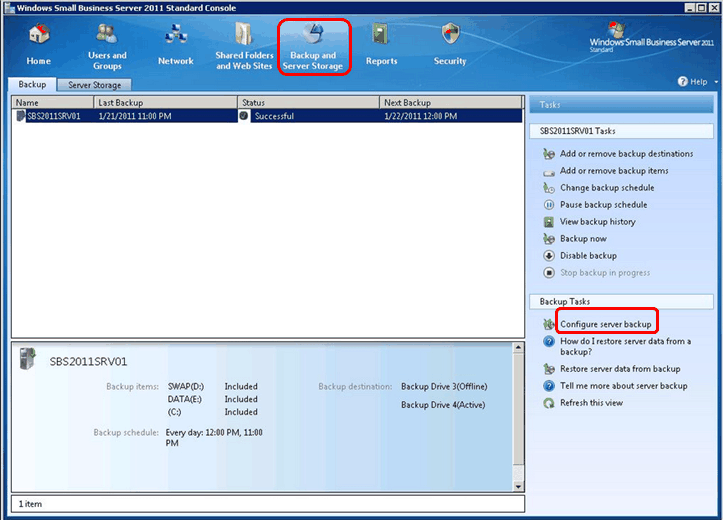The image size is (723, 520).
Task: Click Stop backup in progress link
Action: pos(605,273)
